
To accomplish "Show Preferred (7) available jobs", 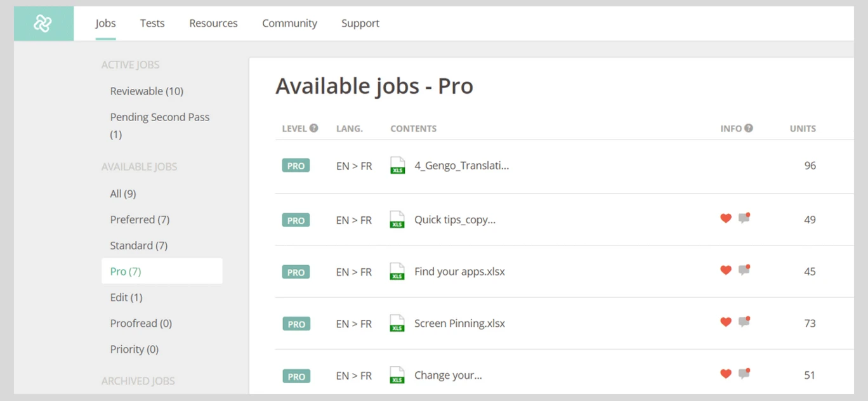I will point(140,220).
